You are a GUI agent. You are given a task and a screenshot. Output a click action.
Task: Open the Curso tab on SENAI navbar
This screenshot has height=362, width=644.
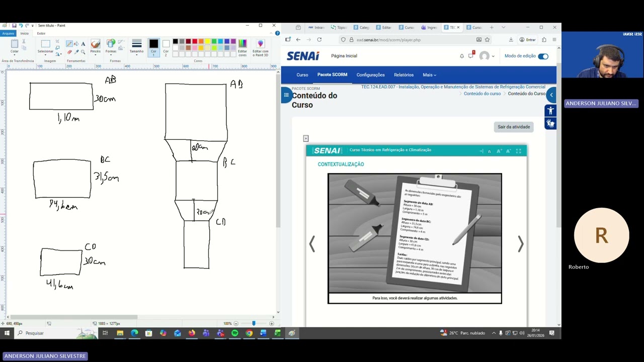point(302,75)
